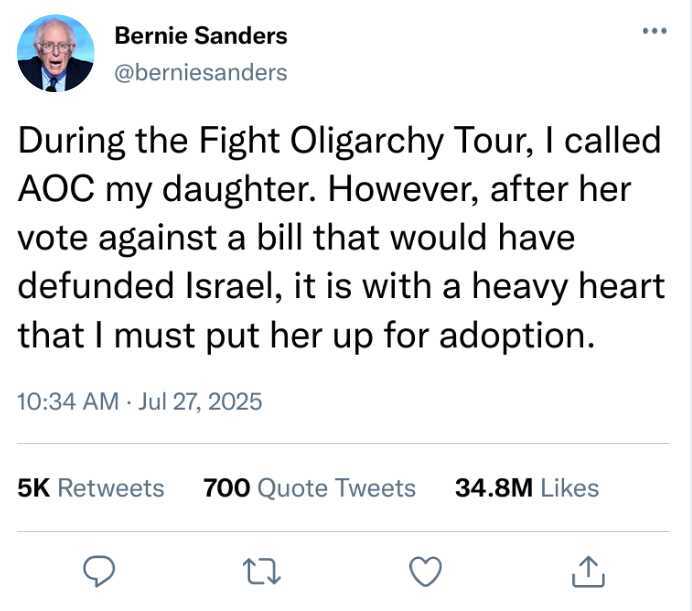Screen dimensions: 692x611
Task: Open Bernie Sanders profile picture
Action: coord(56,53)
